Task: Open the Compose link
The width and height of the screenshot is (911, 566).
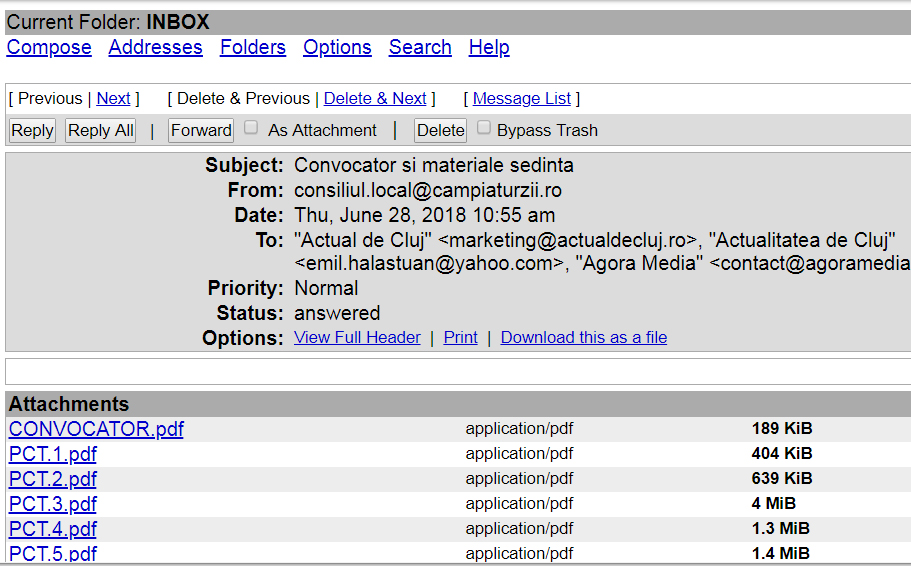Action: pos(49,47)
